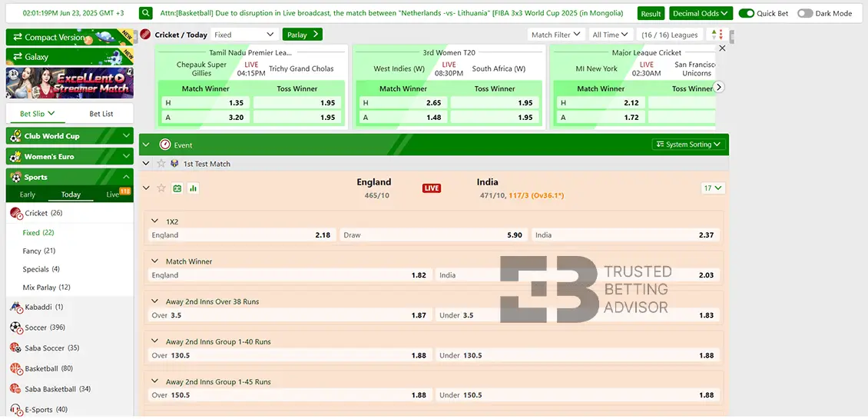The width and height of the screenshot is (868, 419).
Task: Click the Soccer ball icon in the sidebar
Action: click(16, 328)
